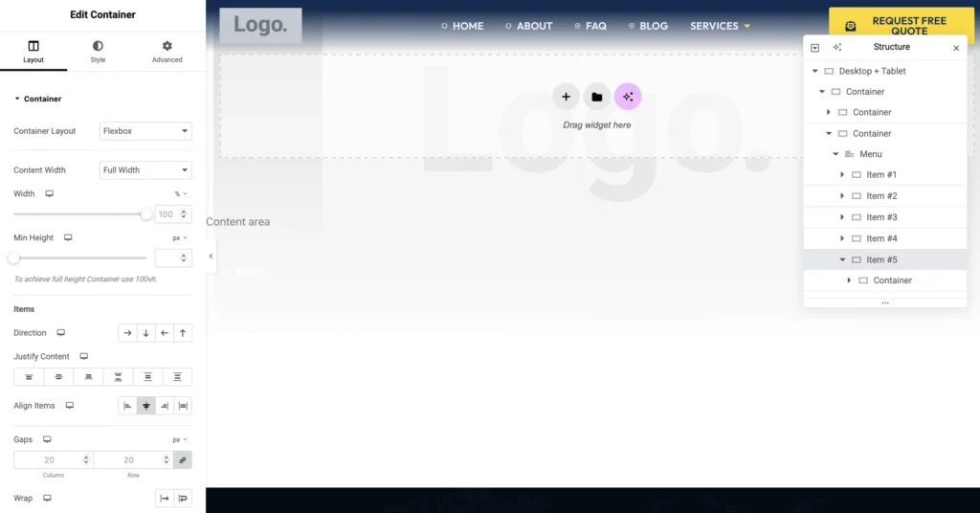This screenshot has width=980, height=513.
Task: Open the Container Layout Flexbox dropdown
Action: click(x=145, y=131)
